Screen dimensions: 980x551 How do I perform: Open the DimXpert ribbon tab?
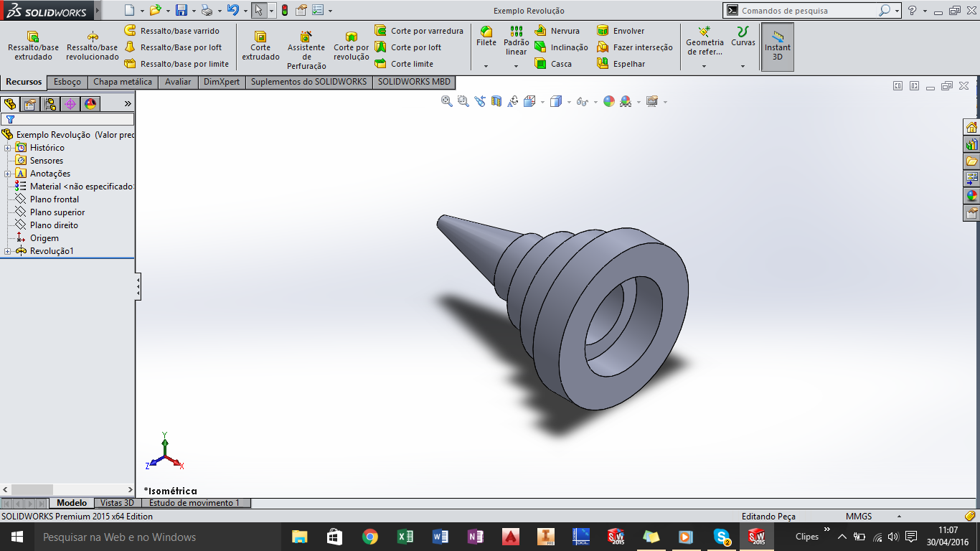pyautogui.click(x=222, y=82)
